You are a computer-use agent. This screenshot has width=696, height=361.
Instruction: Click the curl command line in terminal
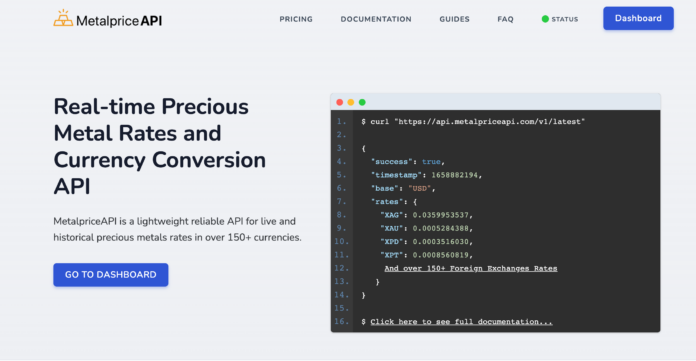pos(473,122)
